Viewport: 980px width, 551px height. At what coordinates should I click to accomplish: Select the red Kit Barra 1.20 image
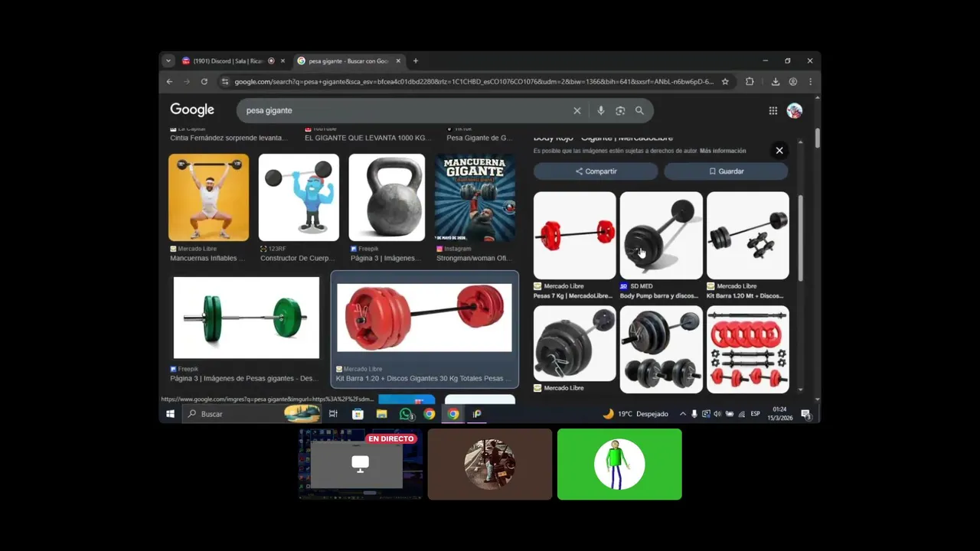pyautogui.click(x=424, y=318)
